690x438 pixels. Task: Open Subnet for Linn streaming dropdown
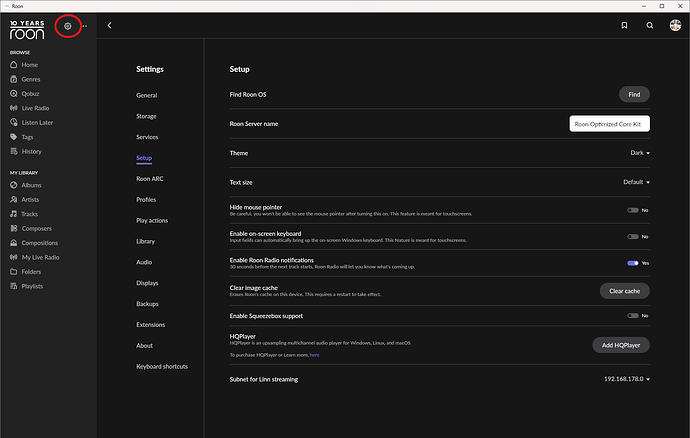click(x=627, y=379)
